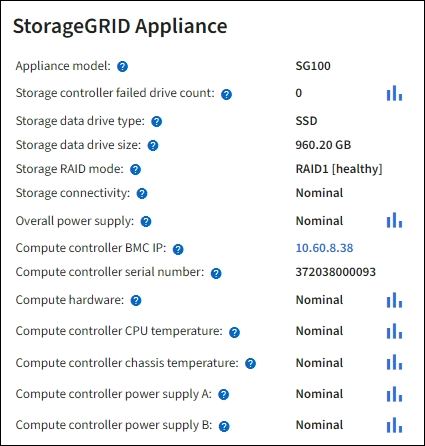
Task: Open help for Compute controller BMC IP
Action: 178,249
